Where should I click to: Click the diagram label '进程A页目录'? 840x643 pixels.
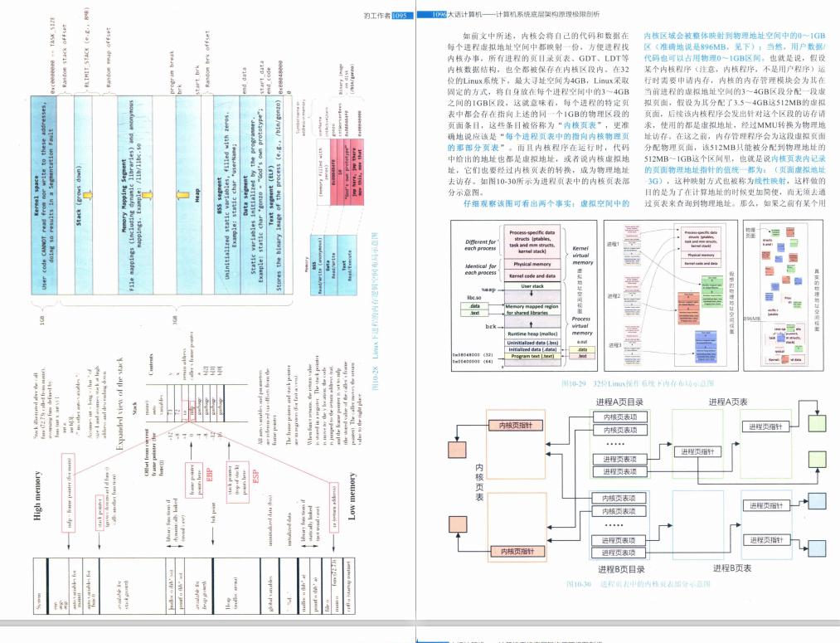[x=619, y=402]
